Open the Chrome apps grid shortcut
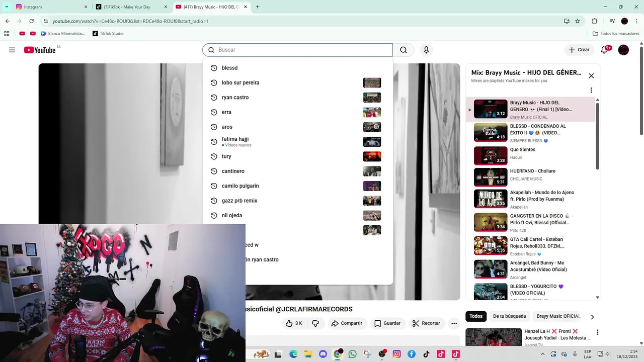Screen dimensions: 644x362 point(7,34)
